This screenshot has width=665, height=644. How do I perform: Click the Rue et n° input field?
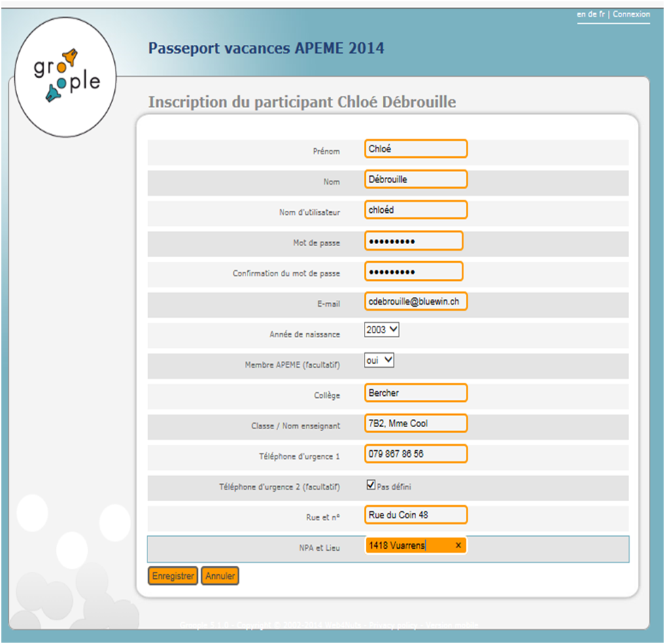pyautogui.click(x=415, y=515)
